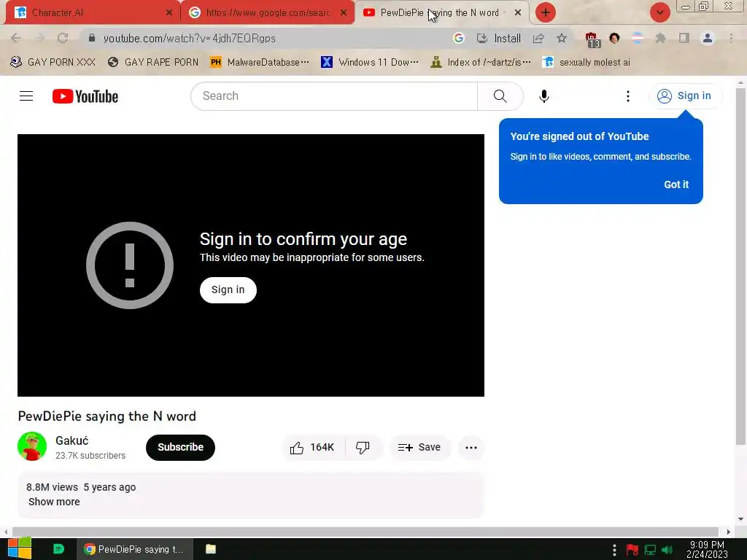Image resolution: width=747 pixels, height=560 pixels.
Task: Open the MalwareDatabase bookmark
Action: 260,63
